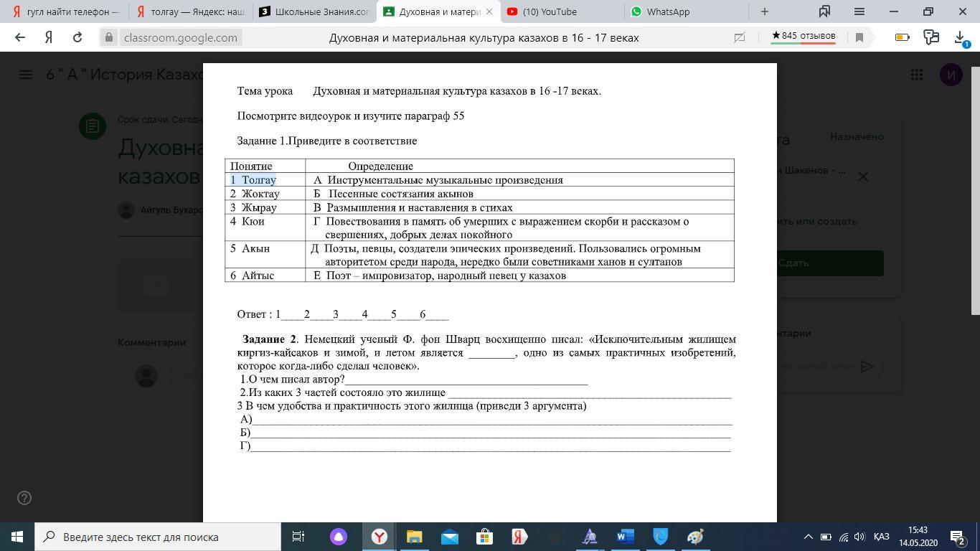
Task: Send the private comment with arrow icon
Action: (867, 367)
